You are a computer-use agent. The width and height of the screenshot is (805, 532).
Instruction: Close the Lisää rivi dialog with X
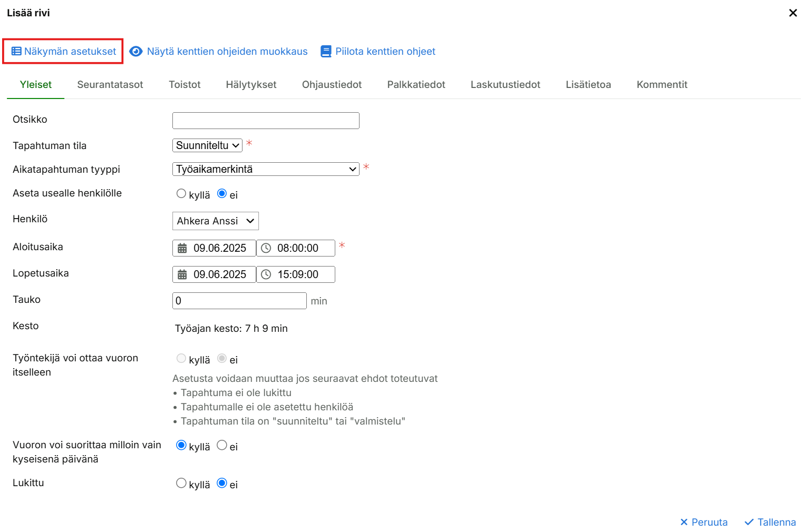click(x=792, y=13)
